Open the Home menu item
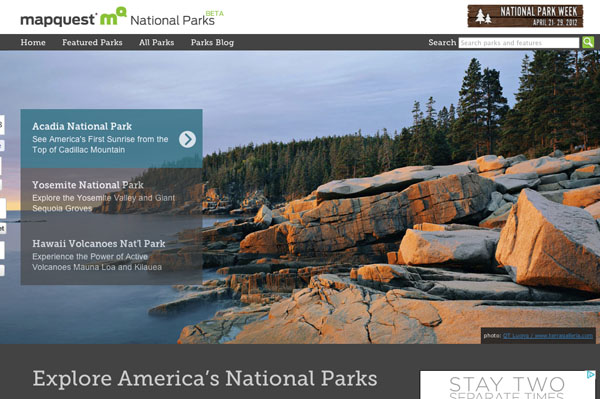Viewport: 600px width, 399px height. (33, 42)
